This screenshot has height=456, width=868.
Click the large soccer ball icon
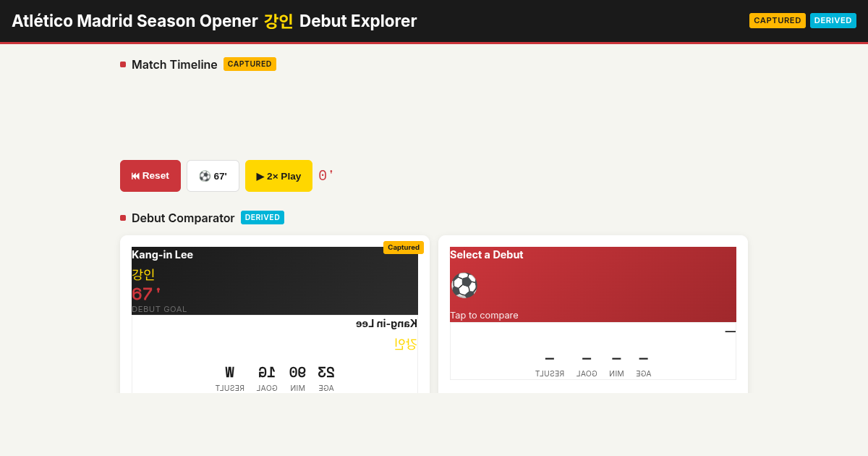pyautogui.click(x=464, y=285)
